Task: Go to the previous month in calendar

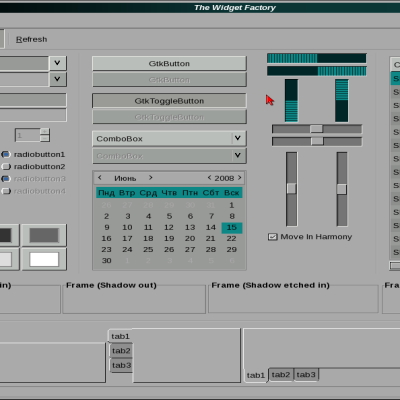Action: pos(100,178)
